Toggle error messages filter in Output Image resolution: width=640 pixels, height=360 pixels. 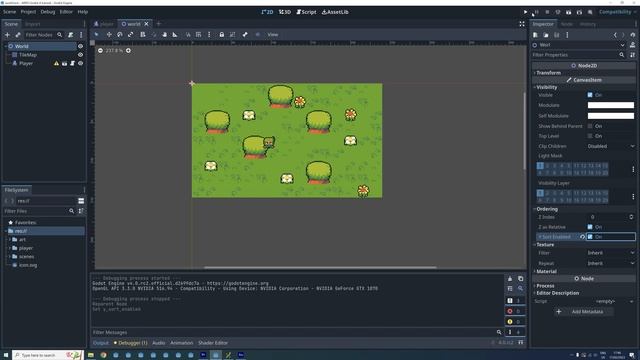[x=514, y=311]
